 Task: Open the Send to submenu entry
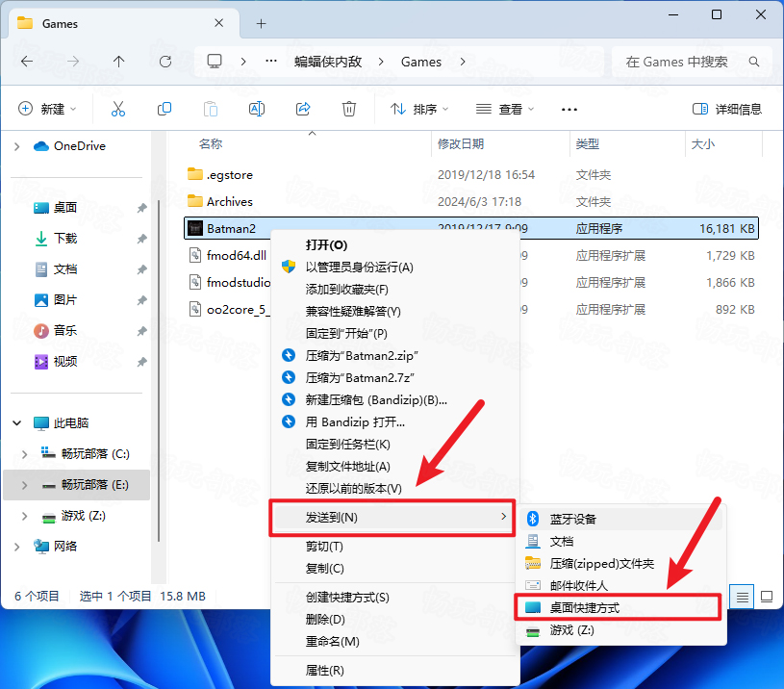tap(392, 518)
